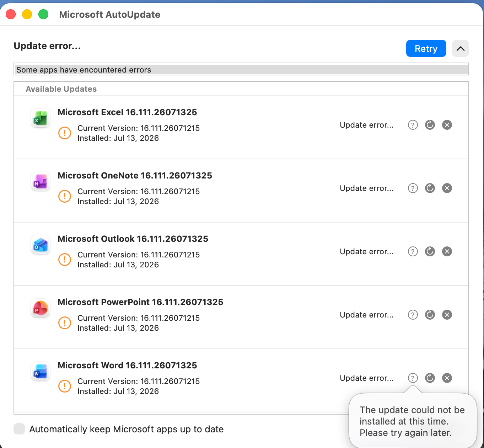Click the orange warning icon in the Outlook row

click(x=65, y=260)
